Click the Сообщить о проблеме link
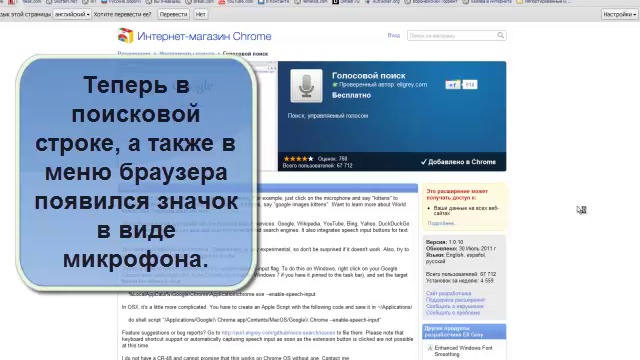 click(453, 313)
